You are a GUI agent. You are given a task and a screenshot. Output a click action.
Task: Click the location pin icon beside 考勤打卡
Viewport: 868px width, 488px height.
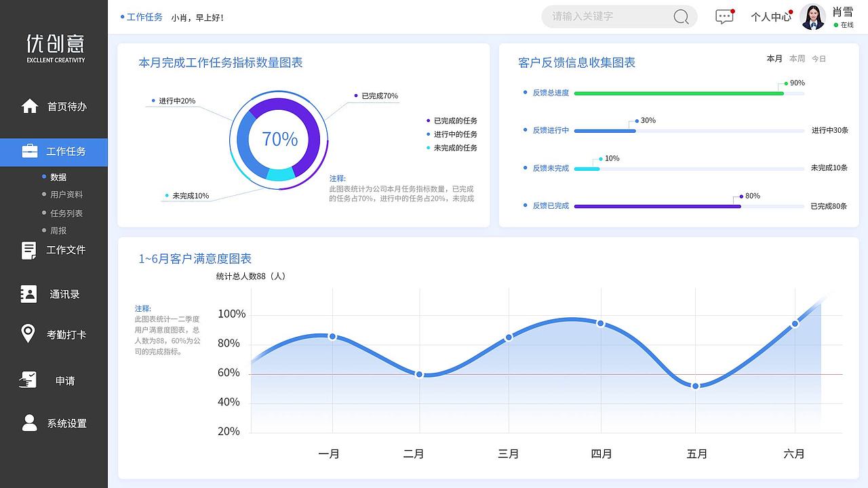coord(28,334)
